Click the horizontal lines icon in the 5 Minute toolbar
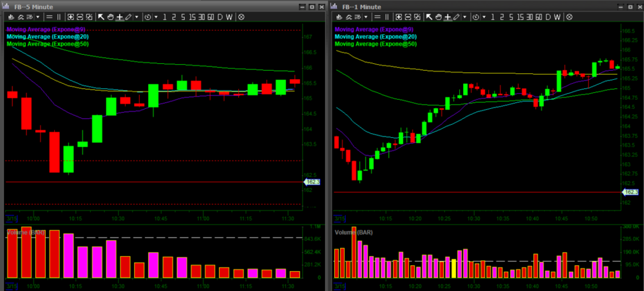 tap(50, 17)
